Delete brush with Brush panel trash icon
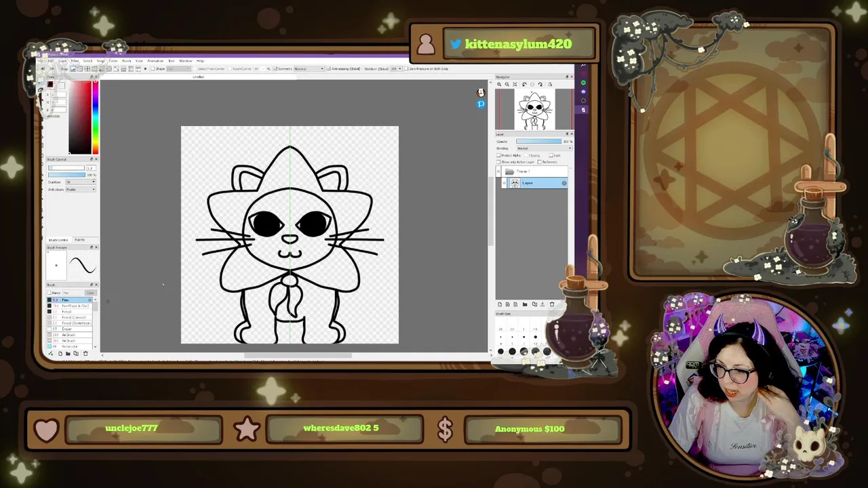The height and width of the screenshot is (488, 868). coord(85,353)
